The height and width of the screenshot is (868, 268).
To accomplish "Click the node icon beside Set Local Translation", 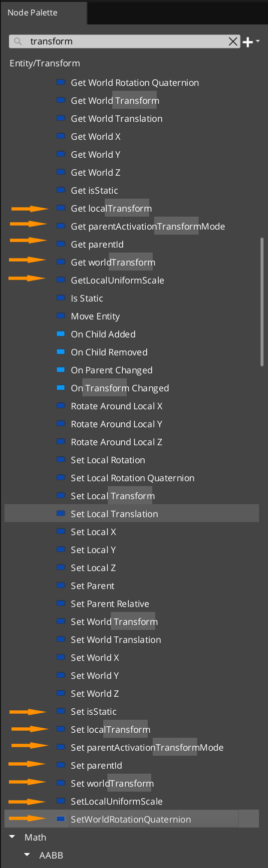I will click(61, 514).
